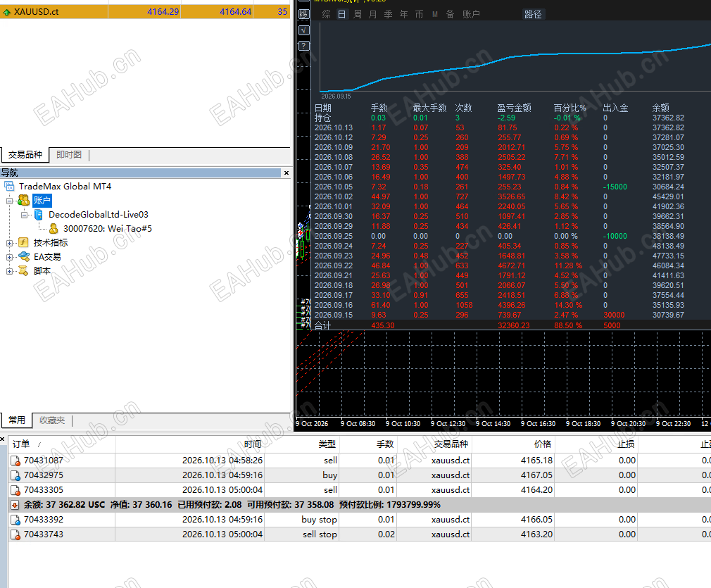This screenshot has height=588, width=711.
Task: Collapse the 账户 accounts tree node
Action: click(10, 201)
